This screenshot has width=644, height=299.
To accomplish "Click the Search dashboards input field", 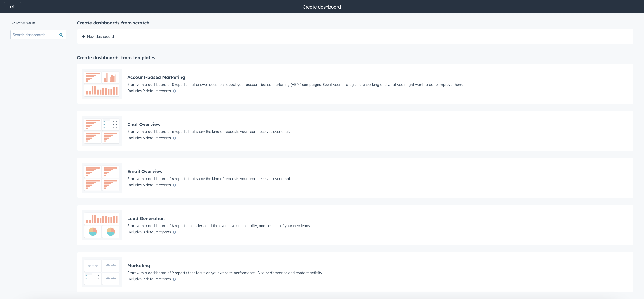I will pyautogui.click(x=38, y=35).
